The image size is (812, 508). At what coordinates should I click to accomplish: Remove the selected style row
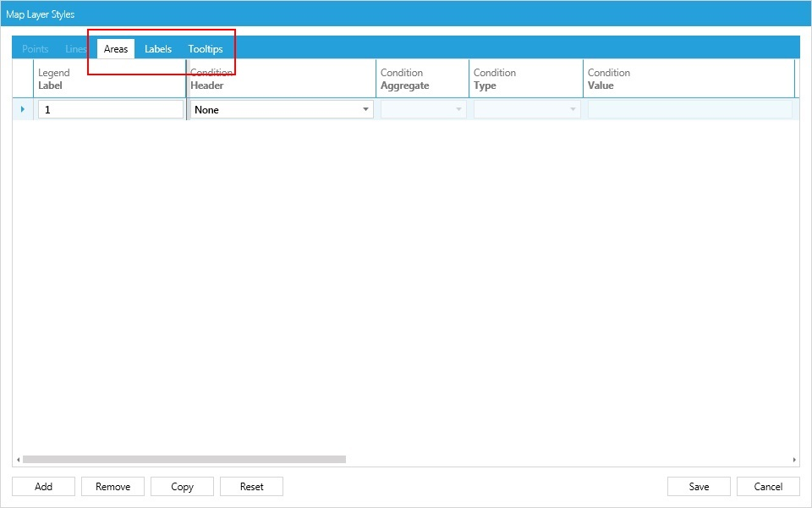coord(112,486)
